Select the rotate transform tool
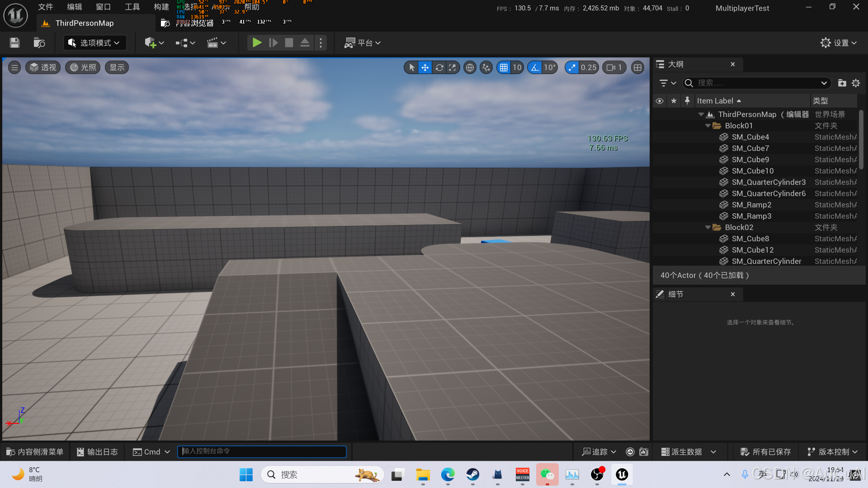868x488 pixels. click(x=439, y=68)
